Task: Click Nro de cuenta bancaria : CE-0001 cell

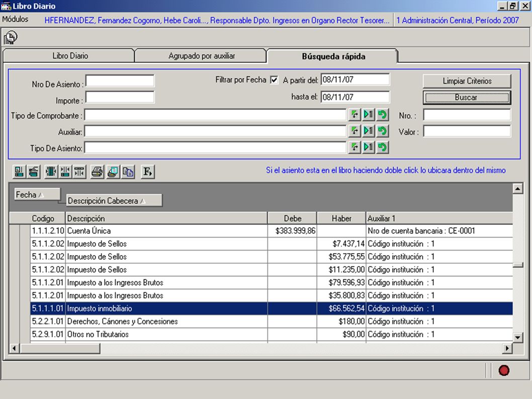Action: coord(439,231)
